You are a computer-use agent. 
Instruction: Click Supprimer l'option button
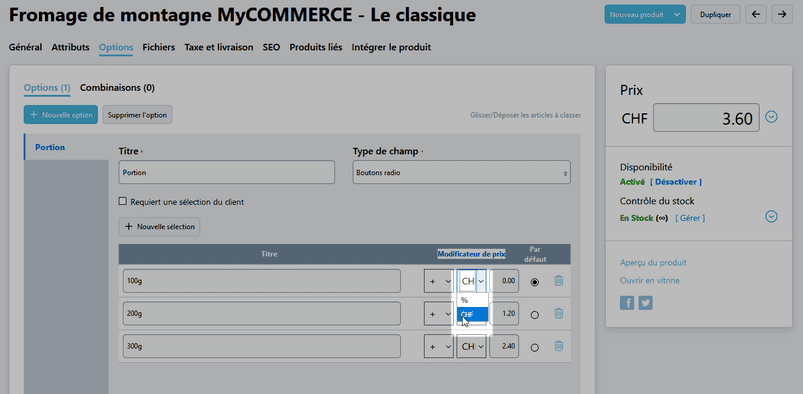[137, 115]
